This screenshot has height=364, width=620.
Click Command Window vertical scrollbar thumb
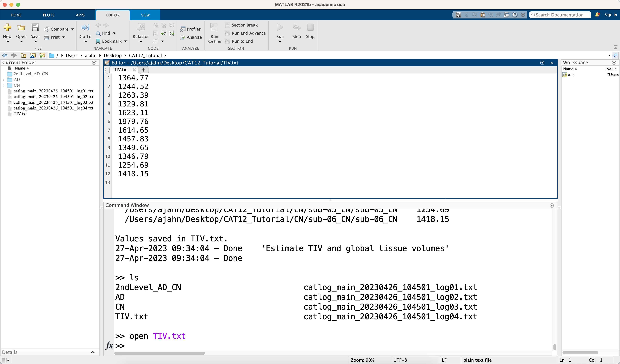[554, 347]
